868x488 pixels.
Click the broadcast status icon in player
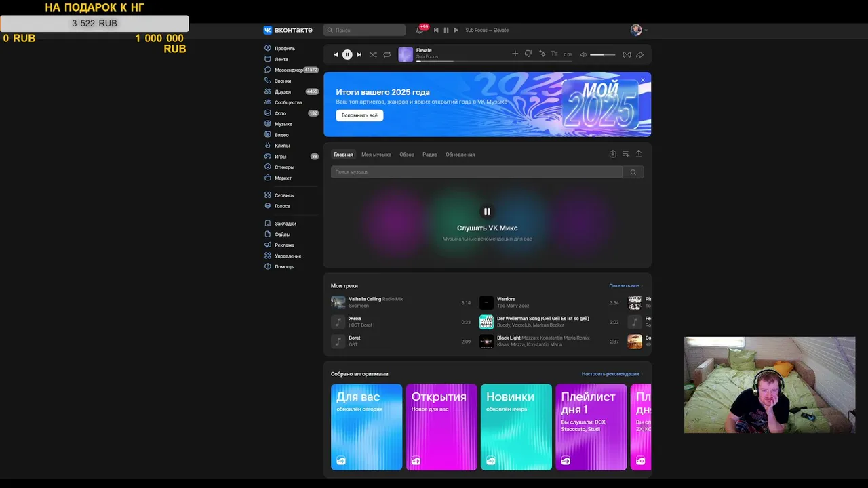coord(627,54)
